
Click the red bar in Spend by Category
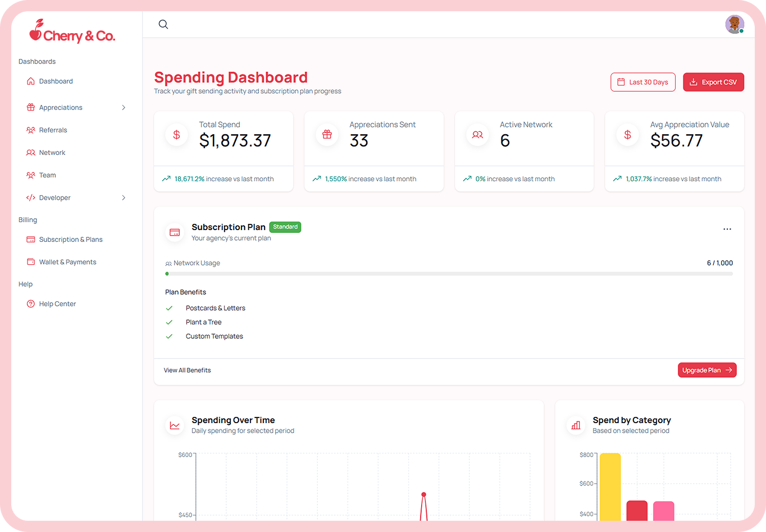(637, 511)
